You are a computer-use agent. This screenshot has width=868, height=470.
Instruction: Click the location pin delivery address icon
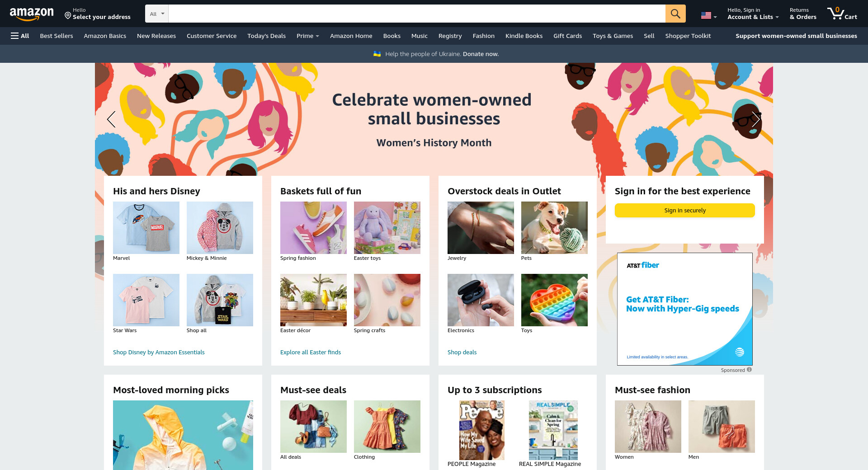[x=68, y=16]
